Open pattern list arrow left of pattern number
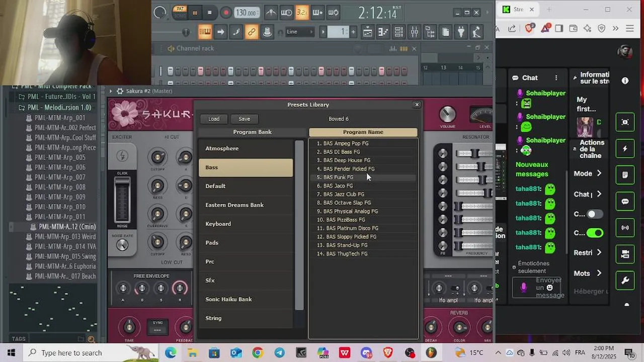The height and width of the screenshot is (362, 644). coord(323,32)
